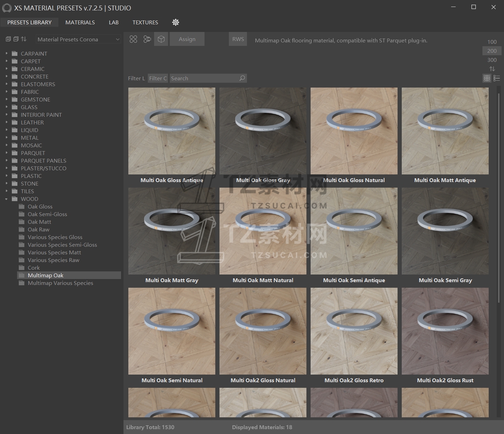
Task: Click the collapse all folders icon
Action: pyautogui.click(x=16, y=39)
